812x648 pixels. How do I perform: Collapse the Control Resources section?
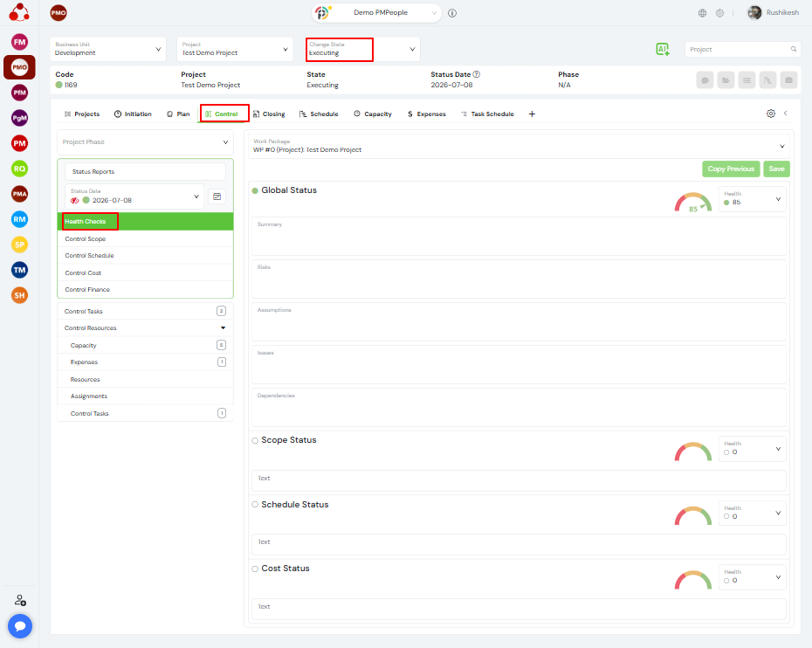point(223,327)
